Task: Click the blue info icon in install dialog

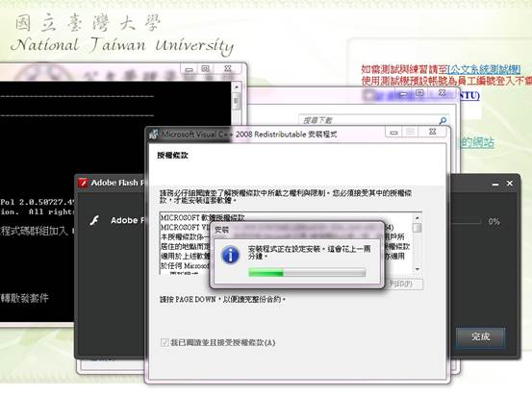Action: pyautogui.click(x=231, y=255)
